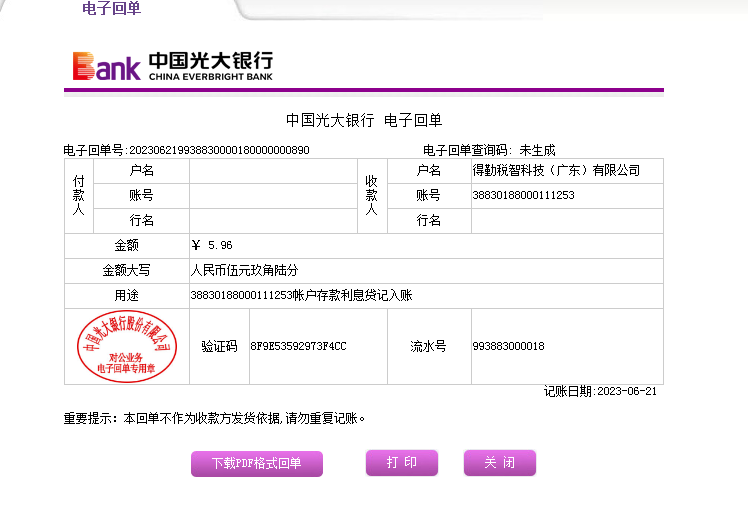Image resolution: width=748 pixels, height=511 pixels.
Task: Click the 打印 print button
Action: pyautogui.click(x=402, y=462)
